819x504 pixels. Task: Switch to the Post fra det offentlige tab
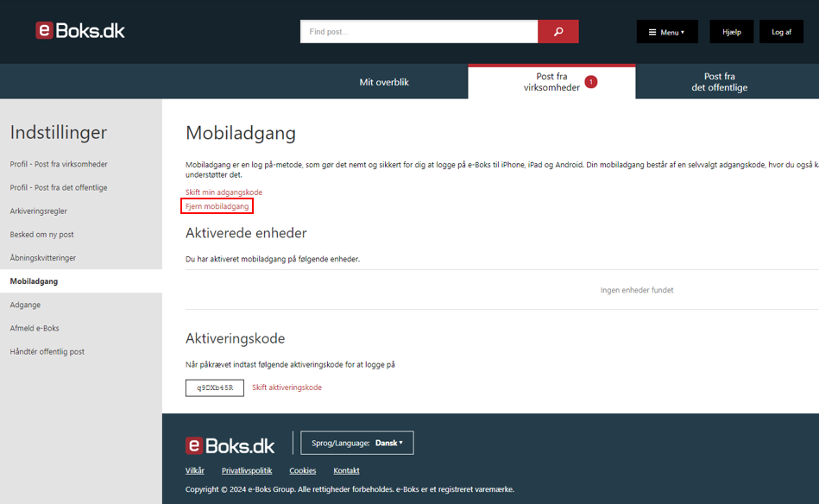(719, 82)
